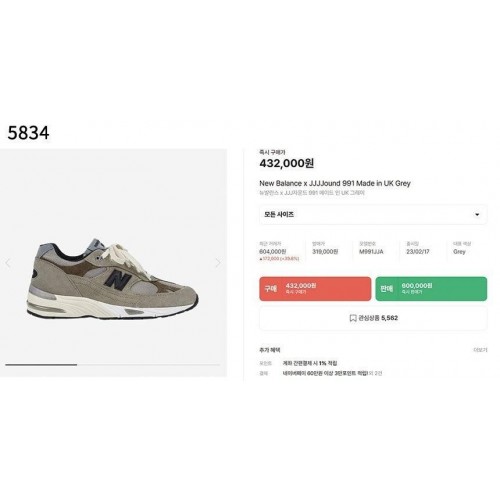
Task: Click the Naver Pay payment benefit line
Action: [332, 373]
